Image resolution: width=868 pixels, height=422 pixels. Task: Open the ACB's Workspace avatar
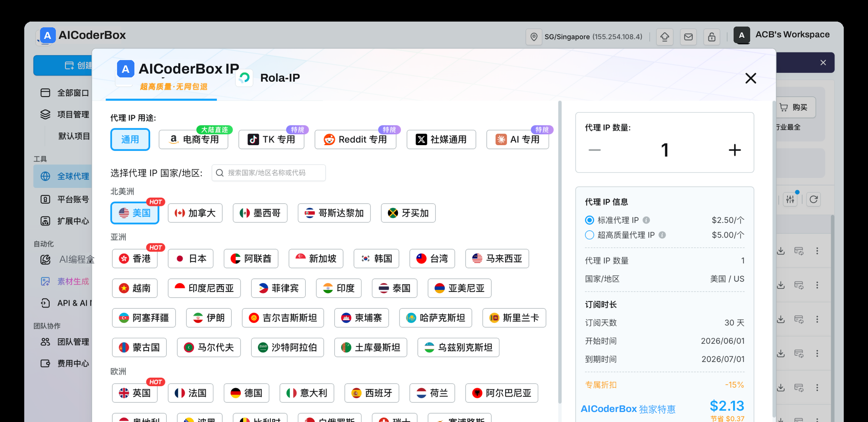[x=742, y=35]
